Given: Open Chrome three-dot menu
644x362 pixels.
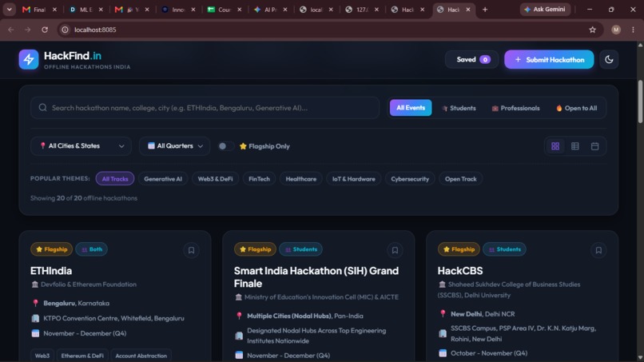Looking at the screenshot, I should pyautogui.click(x=633, y=30).
